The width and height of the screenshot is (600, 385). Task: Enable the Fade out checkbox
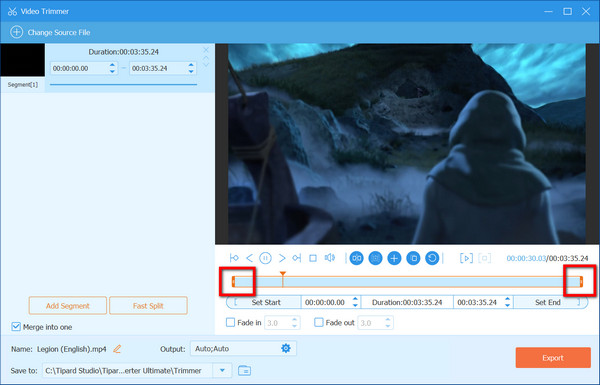319,322
